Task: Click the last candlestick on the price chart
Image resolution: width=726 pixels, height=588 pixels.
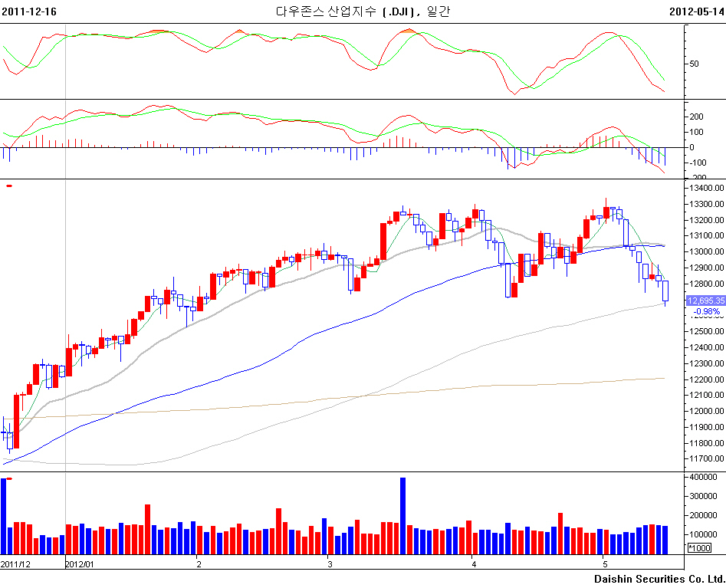Action: [x=665, y=292]
